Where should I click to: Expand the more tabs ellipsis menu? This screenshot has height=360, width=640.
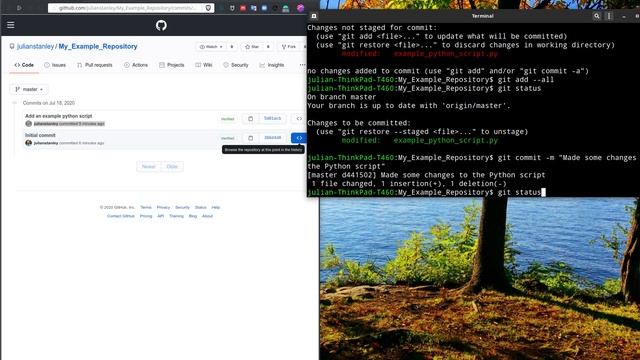point(302,65)
